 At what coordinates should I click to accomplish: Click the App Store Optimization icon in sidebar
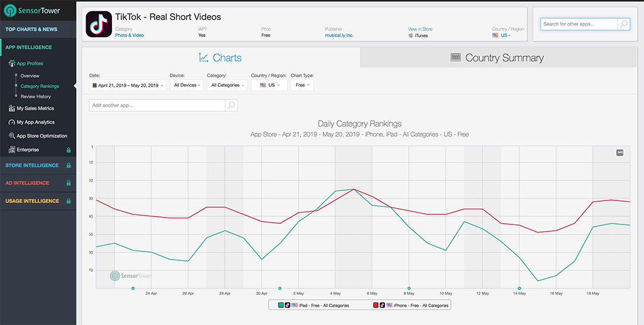12,136
